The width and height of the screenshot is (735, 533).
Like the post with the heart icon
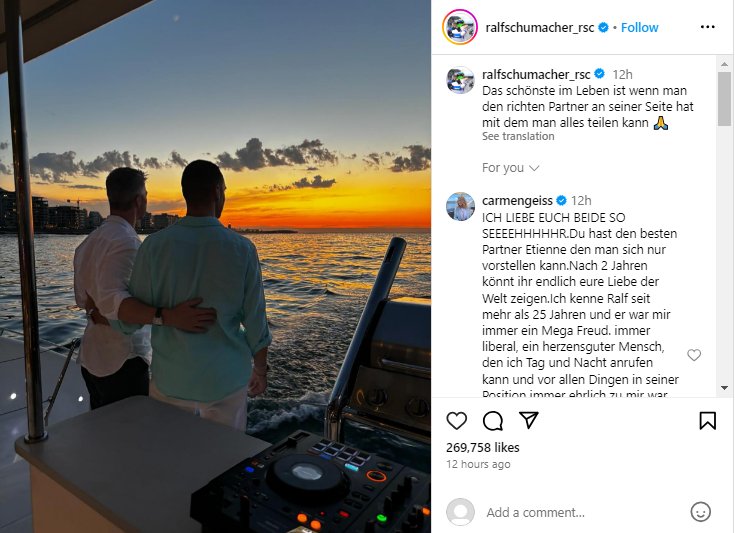coord(457,420)
